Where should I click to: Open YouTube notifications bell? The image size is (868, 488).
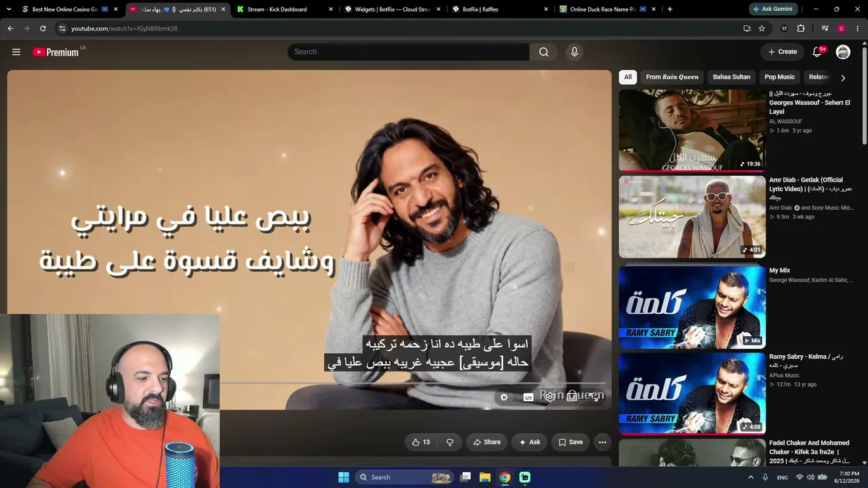pyautogui.click(x=818, y=52)
